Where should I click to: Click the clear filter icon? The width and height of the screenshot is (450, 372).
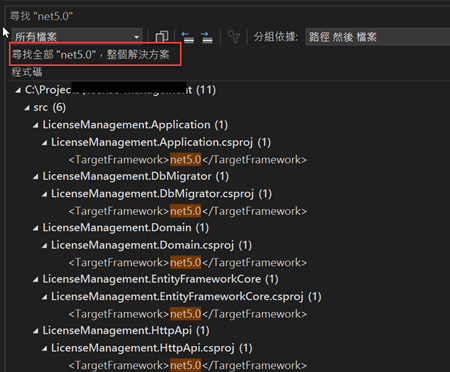point(234,37)
